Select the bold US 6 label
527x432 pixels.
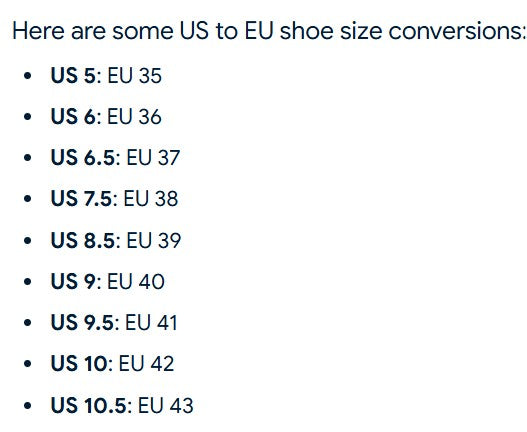73,117
